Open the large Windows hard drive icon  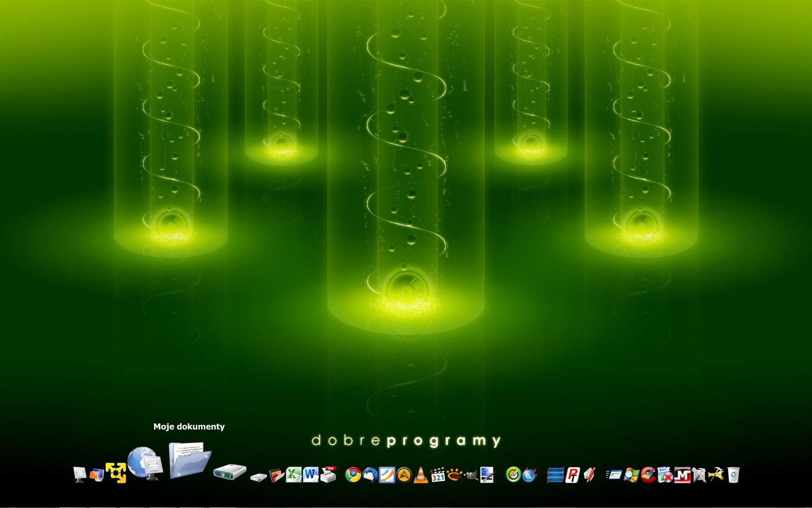(230, 472)
